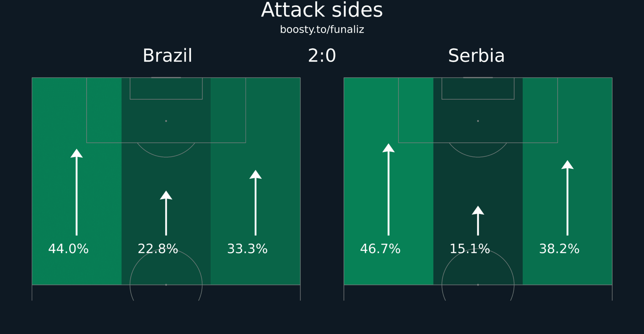Screen dimensions: 644x334
Task: Click Serbia's short central arrow
Action: [x=478, y=220]
